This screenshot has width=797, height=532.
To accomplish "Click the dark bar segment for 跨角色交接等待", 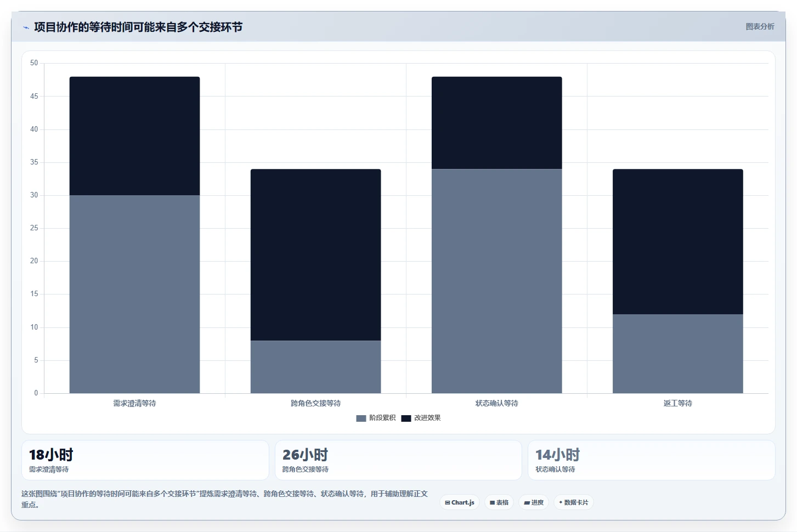I will point(315,255).
